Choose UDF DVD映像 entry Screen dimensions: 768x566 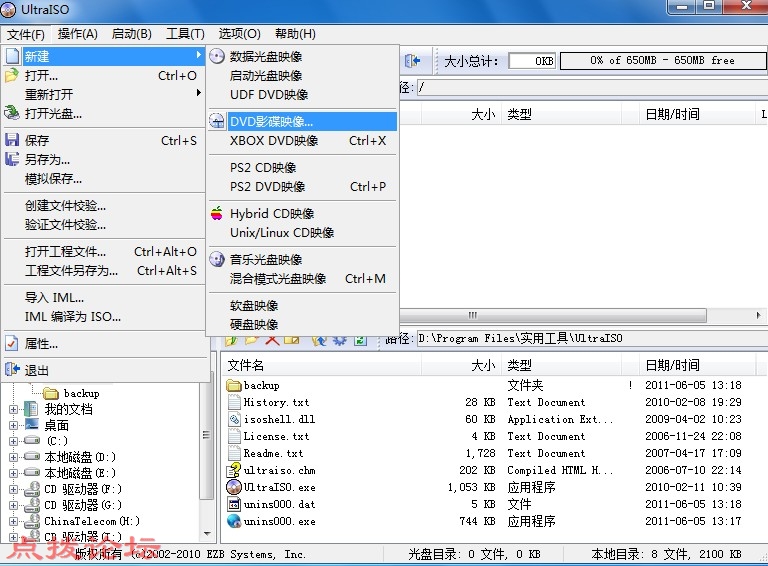[x=303, y=94]
